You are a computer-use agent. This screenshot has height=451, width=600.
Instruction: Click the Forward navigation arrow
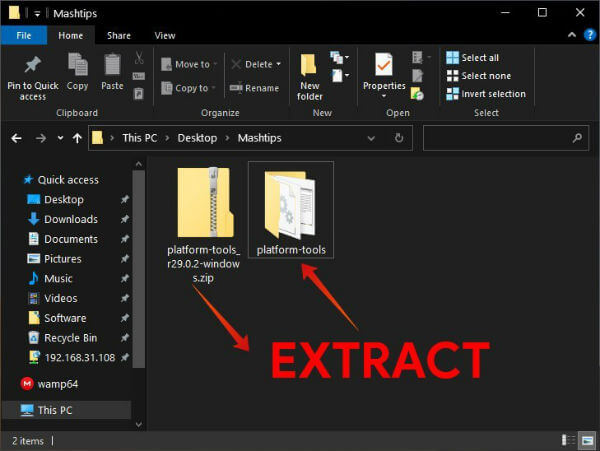[x=41, y=138]
